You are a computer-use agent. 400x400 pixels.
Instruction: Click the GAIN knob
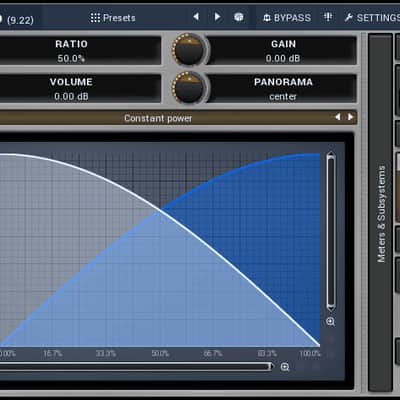point(189,49)
